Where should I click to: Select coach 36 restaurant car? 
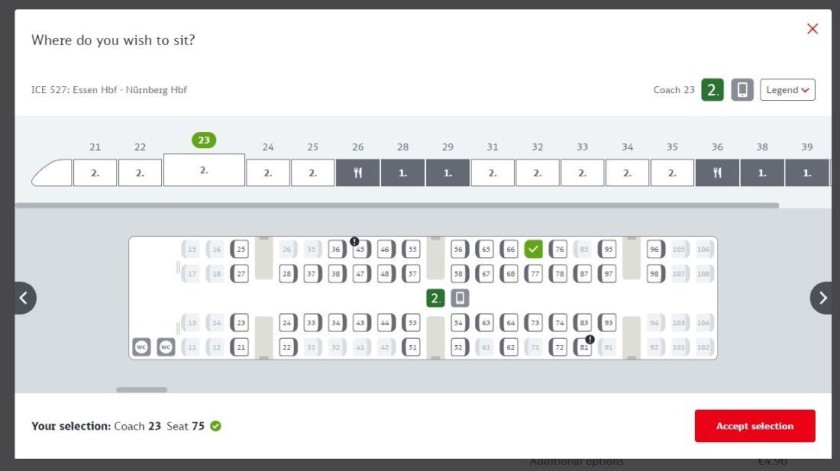pos(717,173)
